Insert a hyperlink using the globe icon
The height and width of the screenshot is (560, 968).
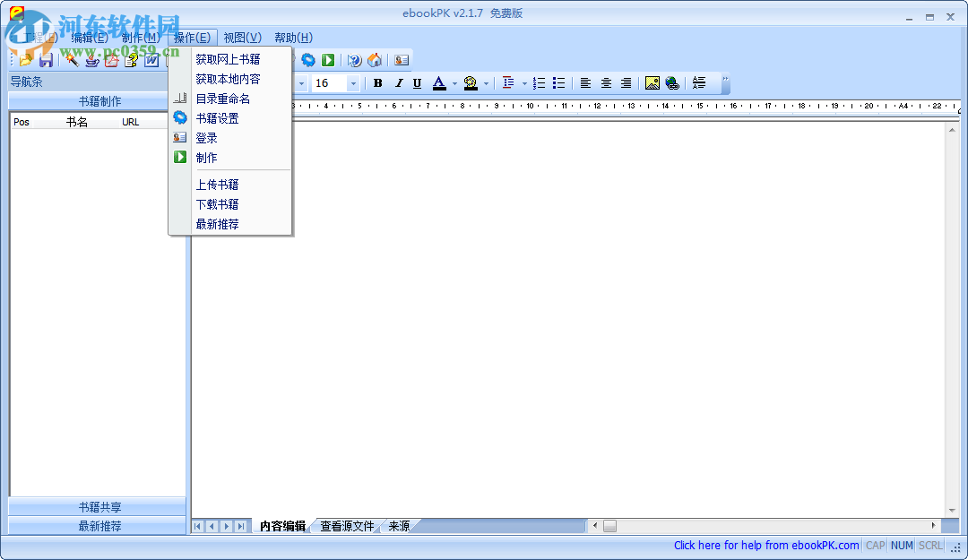672,82
